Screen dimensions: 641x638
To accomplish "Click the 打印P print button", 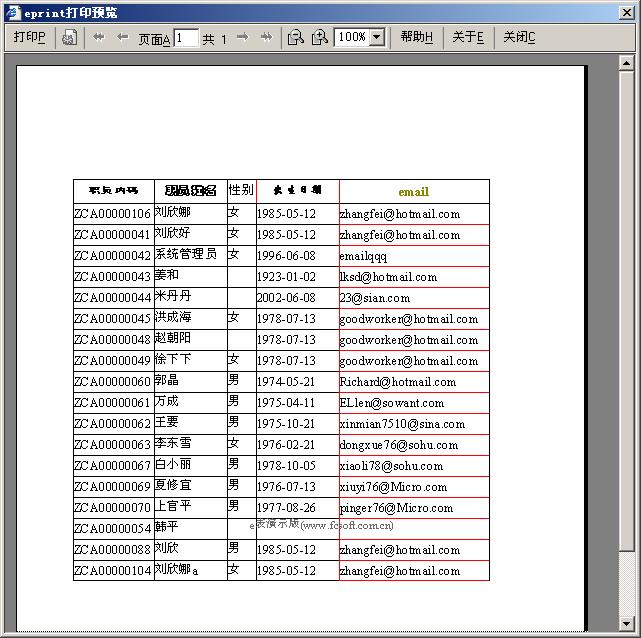I will (x=29, y=38).
